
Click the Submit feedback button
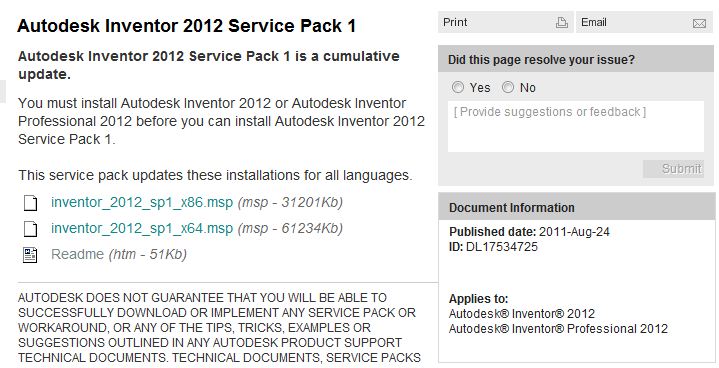pyautogui.click(x=673, y=169)
